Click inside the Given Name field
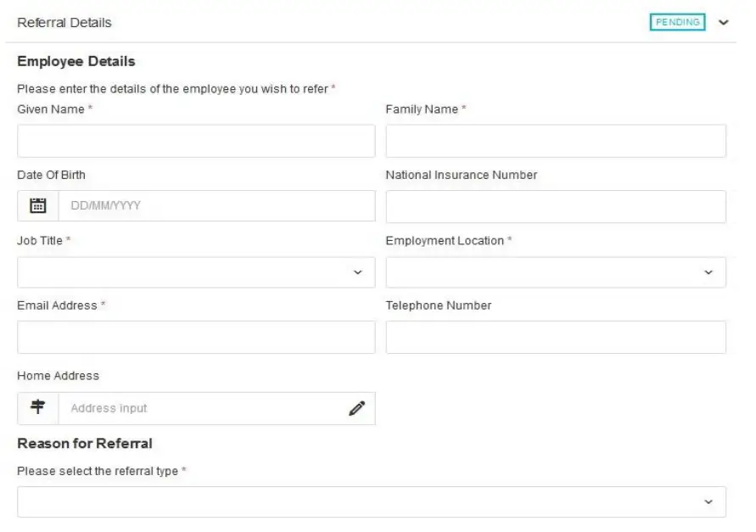The height and width of the screenshot is (532, 756). (196, 141)
